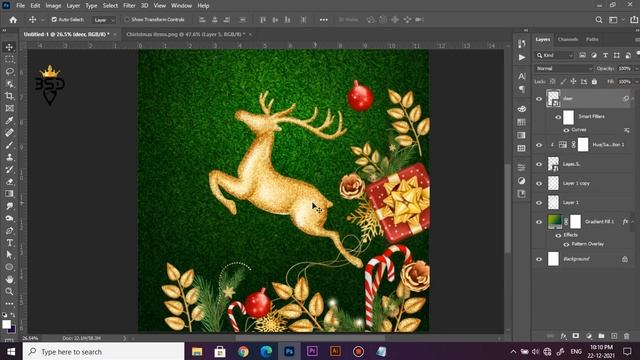
Task: Hide the Hue/Saturation adjustment layer
Action: pyautogui.click(x=539, y=145)
